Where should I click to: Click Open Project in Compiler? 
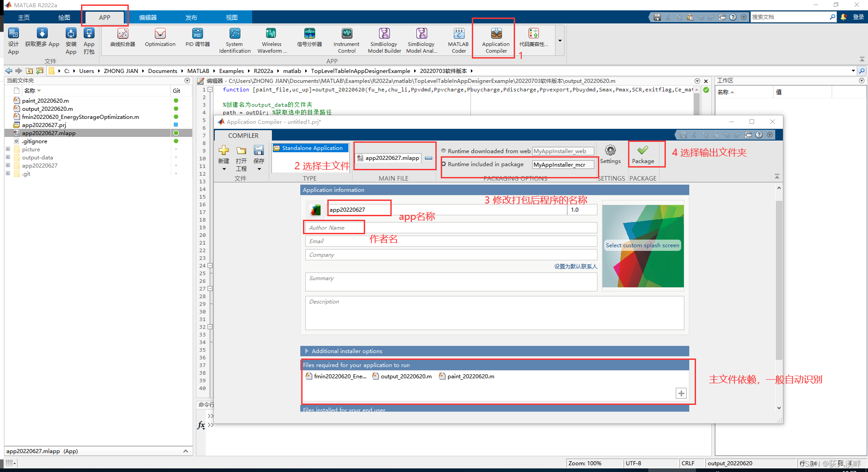coord(241,158)
